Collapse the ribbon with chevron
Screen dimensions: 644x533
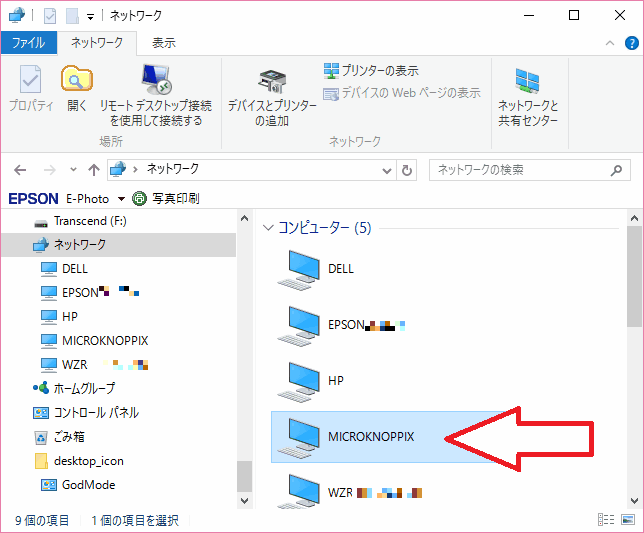pyautogui.click(x=610, y=43)
